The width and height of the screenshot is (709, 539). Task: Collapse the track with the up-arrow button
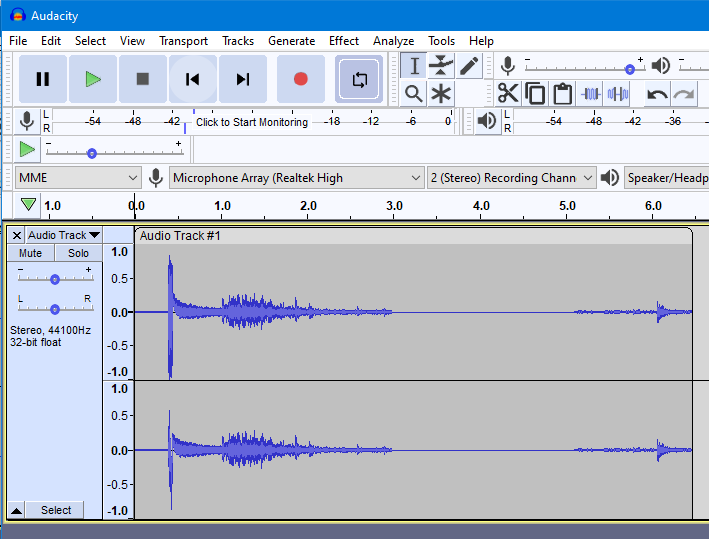pos(16,511)
